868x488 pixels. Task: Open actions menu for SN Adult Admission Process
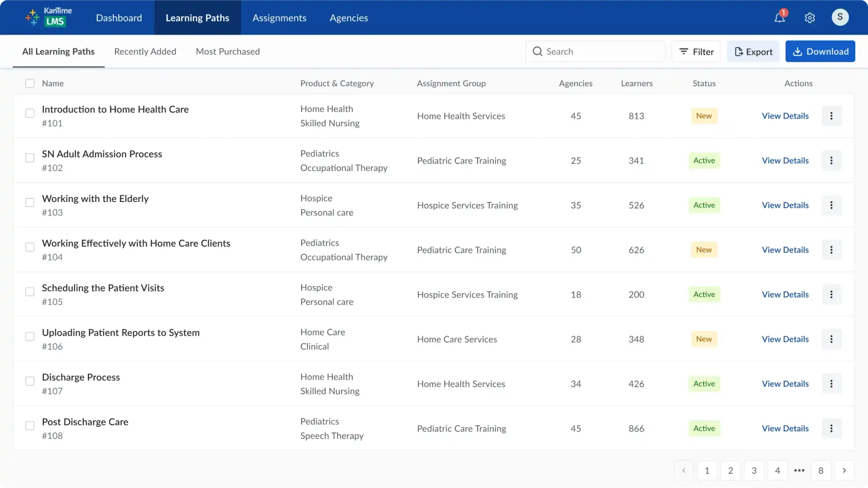tap(831, 160)
